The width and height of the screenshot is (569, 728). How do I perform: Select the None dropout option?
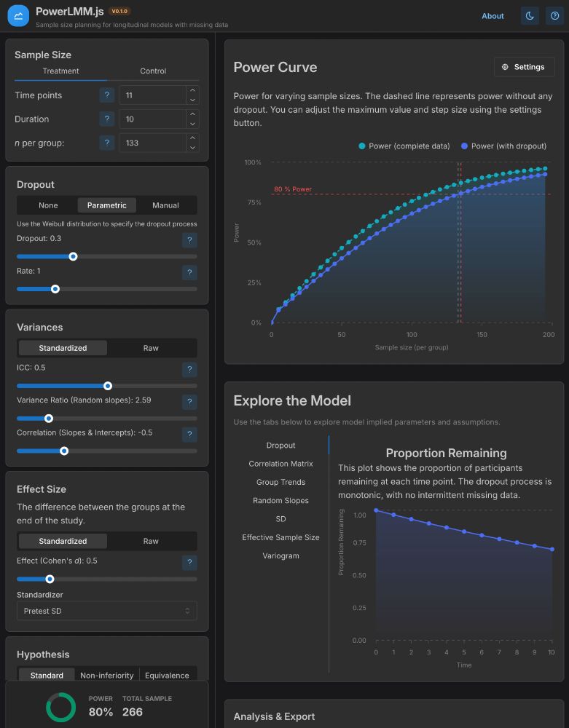pos(48,205)
